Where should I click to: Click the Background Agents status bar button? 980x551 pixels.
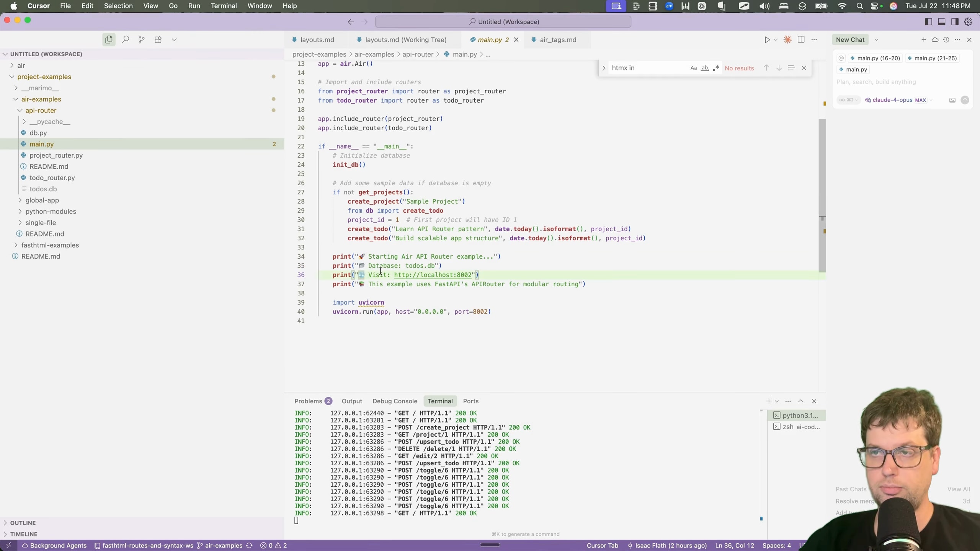tap(54, 545)
